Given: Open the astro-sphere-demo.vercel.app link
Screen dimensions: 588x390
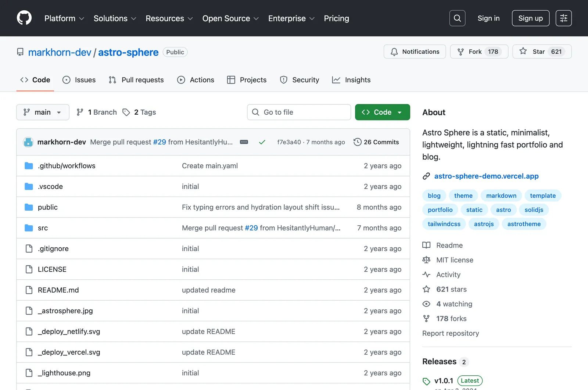Looking at the screenshot, I should point(486,176).
